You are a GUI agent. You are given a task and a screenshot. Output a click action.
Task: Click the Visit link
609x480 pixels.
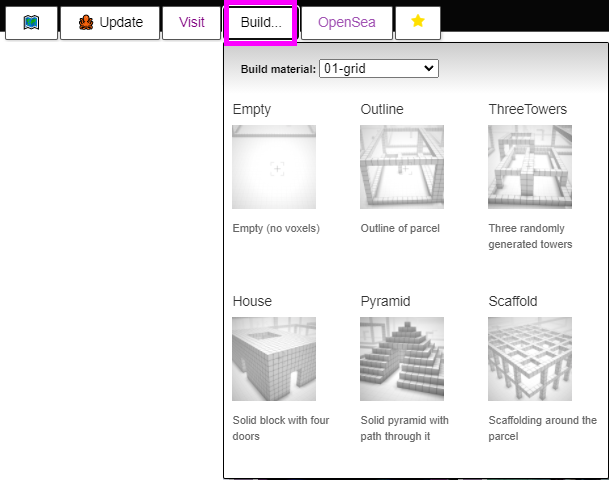[191, 22]
